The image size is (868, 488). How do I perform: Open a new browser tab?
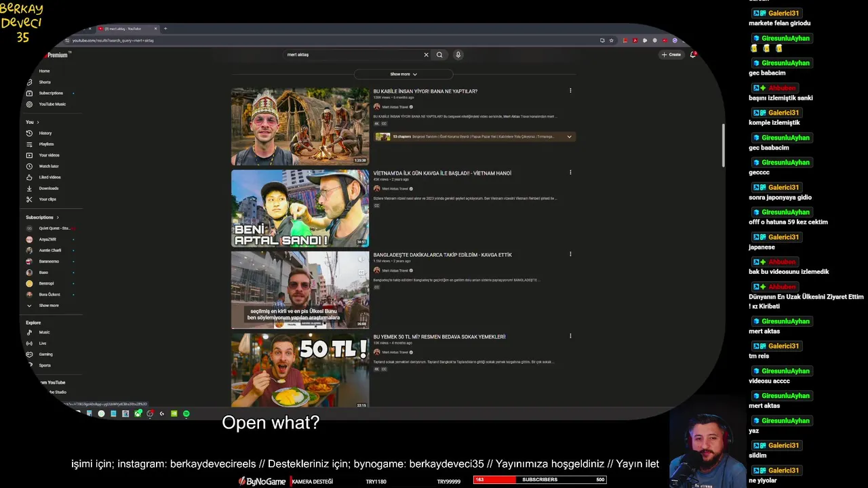(165, 28)
